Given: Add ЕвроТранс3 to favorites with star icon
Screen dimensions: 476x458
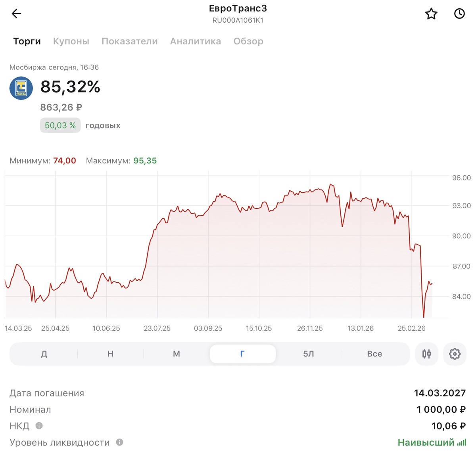Looking at the screenshot, I should 431,14.
